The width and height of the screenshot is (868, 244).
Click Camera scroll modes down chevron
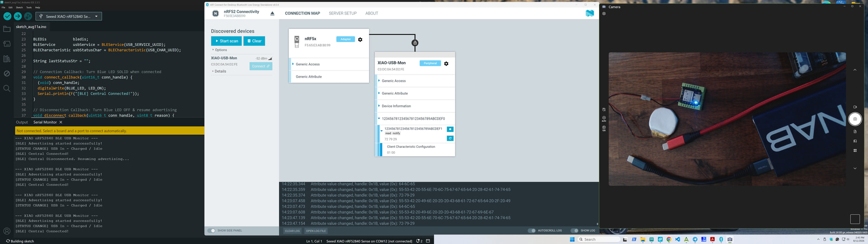point(855,169)
